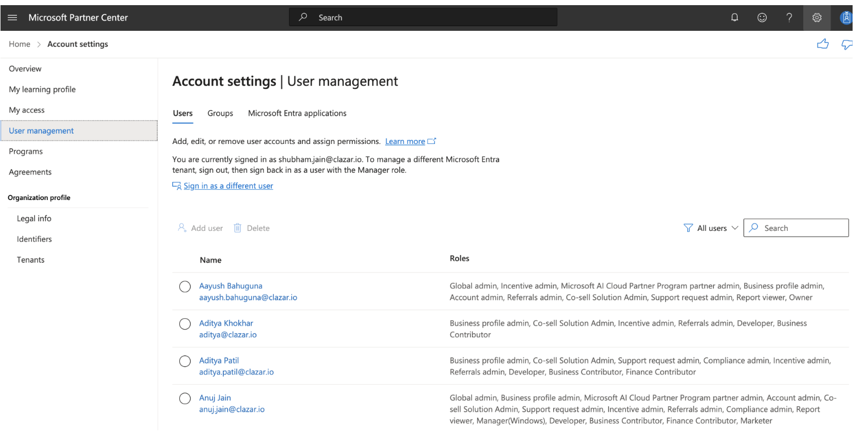Open Anuj Jain user profile link
Image resolution: width=868 pixels, height=435 pixels.
tap(215, 398)
